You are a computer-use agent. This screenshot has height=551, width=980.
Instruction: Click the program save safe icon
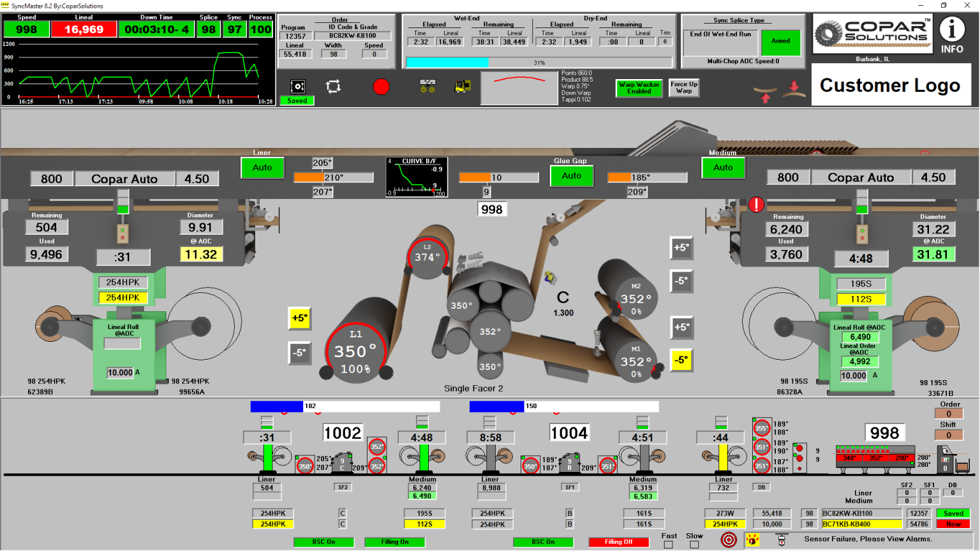tap(297, 87)
